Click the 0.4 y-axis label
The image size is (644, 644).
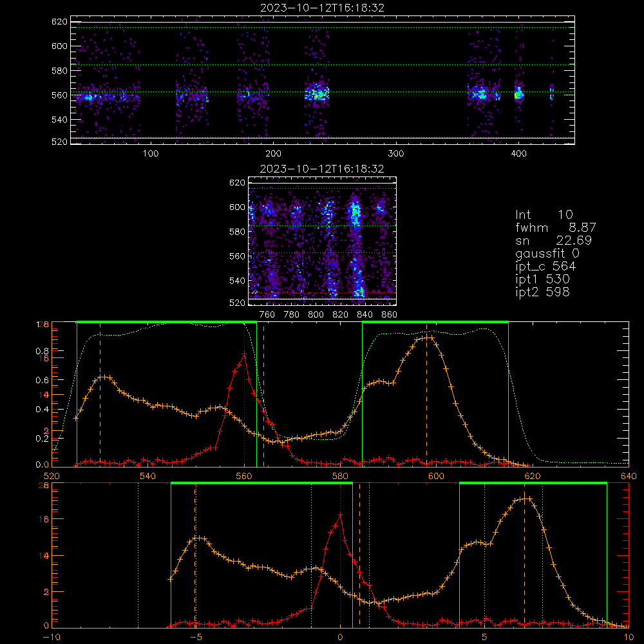43,410
